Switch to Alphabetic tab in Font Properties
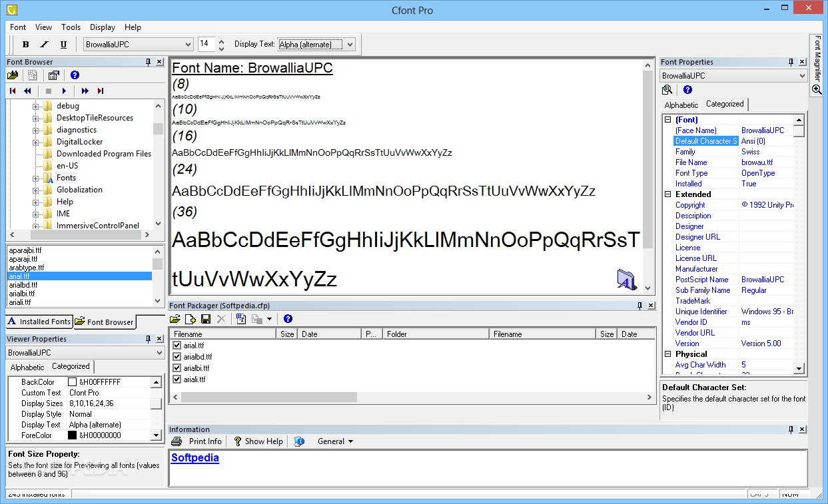This screenshot has width=828, height=504. (681, 105)
